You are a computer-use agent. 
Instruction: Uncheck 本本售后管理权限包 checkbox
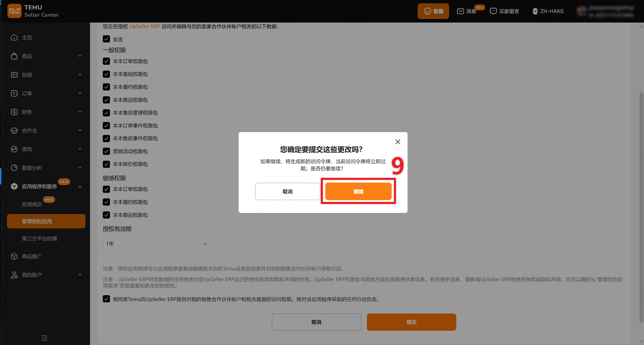(106, 113)
